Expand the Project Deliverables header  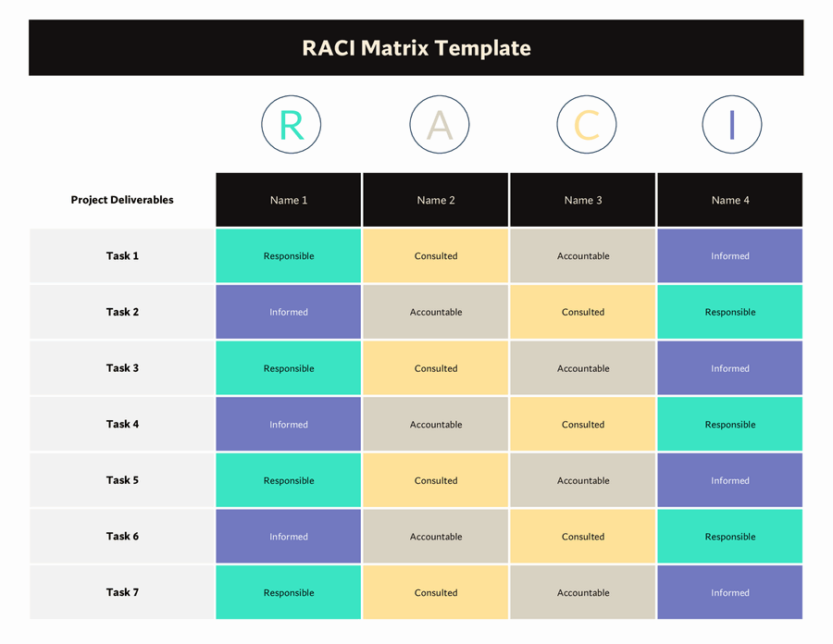tap(121, 199)
